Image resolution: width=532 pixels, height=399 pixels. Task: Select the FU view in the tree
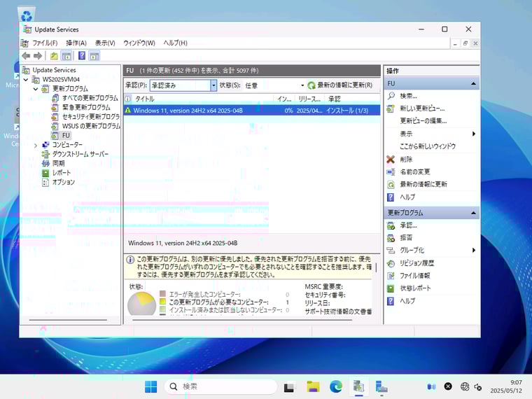pos(66,136)
